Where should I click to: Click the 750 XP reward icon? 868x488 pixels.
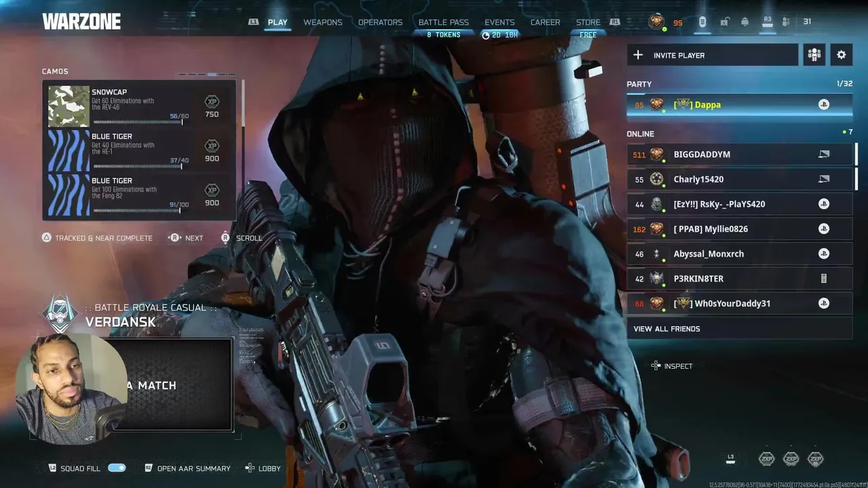[x=212, y=102]
